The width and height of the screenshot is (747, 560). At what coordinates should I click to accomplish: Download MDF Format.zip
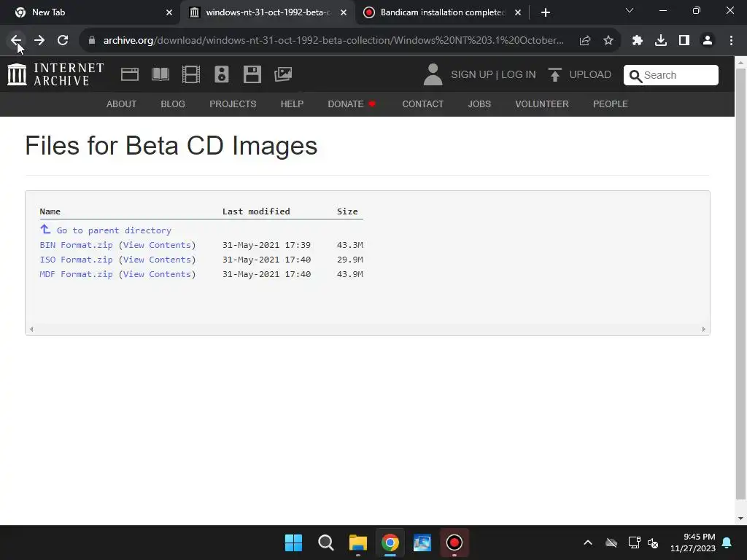76,274
